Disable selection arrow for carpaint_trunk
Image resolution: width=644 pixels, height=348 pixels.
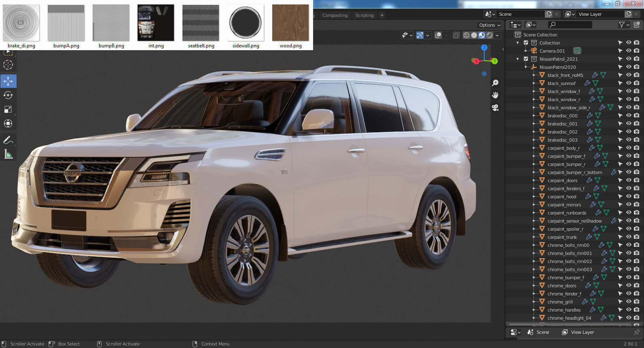click(x=620, y=237)
